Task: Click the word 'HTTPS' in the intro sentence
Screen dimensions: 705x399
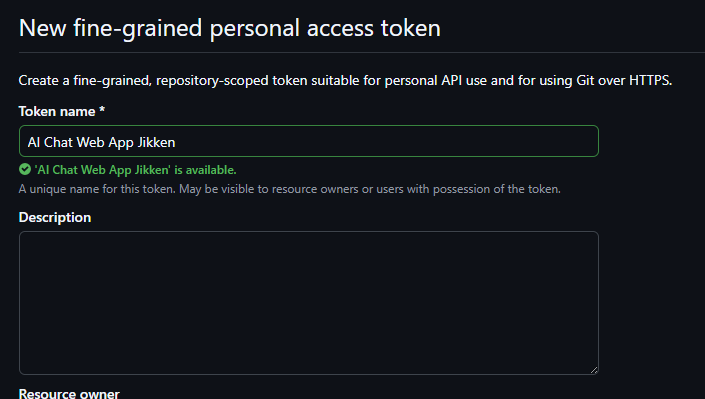Action: [x=650, y=80]
